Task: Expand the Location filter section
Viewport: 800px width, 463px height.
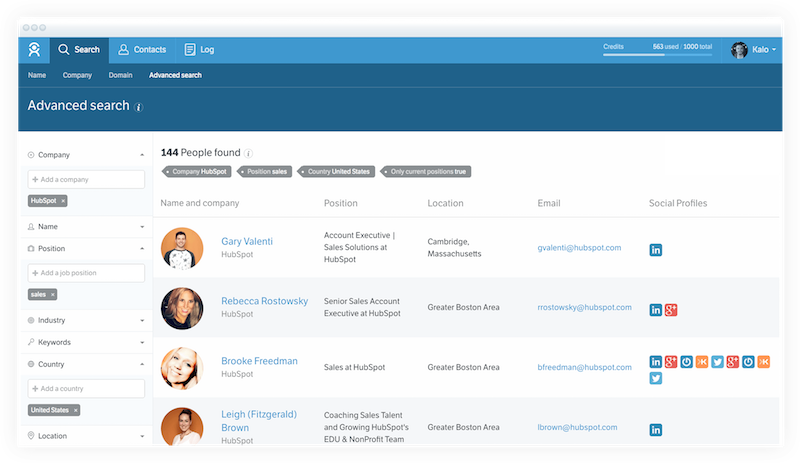Action: (x=142, y=436)
